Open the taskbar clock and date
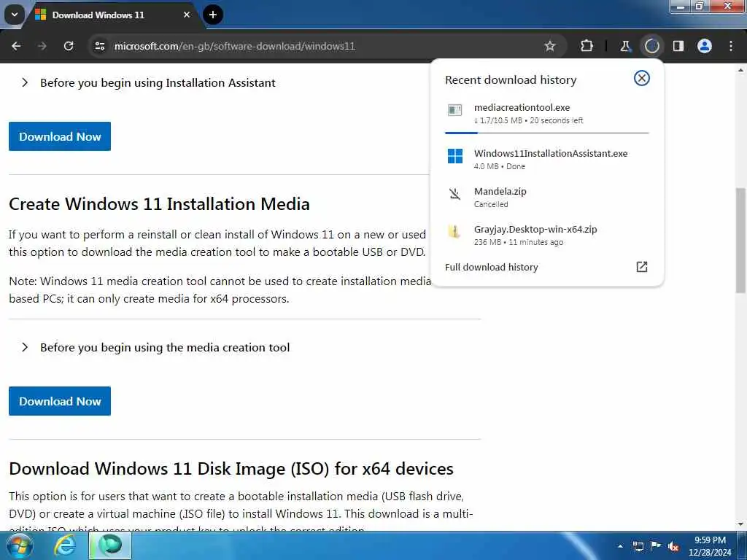747x560 pixels. pyautogui.click(x=710, y=546)
